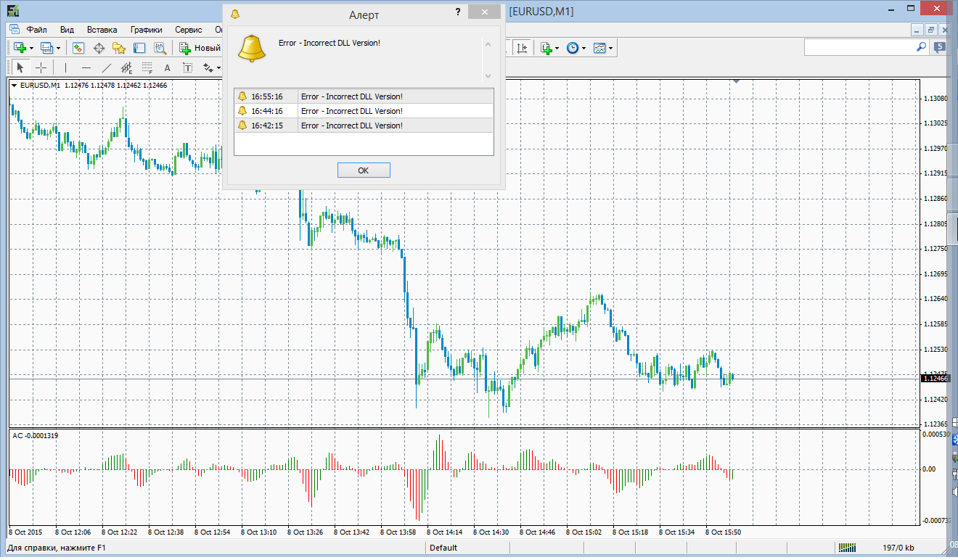Toggle the Terminal panel icon

coord(139,48)
